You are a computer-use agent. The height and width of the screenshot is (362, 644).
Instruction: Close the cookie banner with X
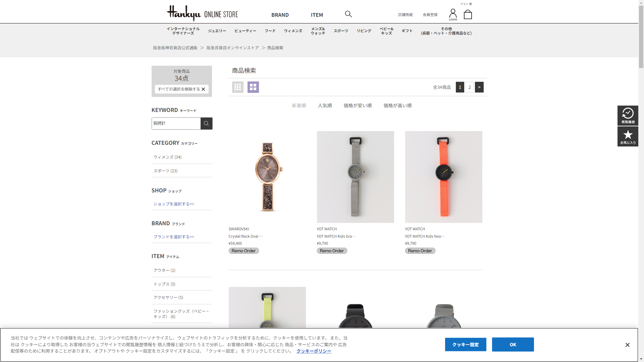(x=627, y=345)
